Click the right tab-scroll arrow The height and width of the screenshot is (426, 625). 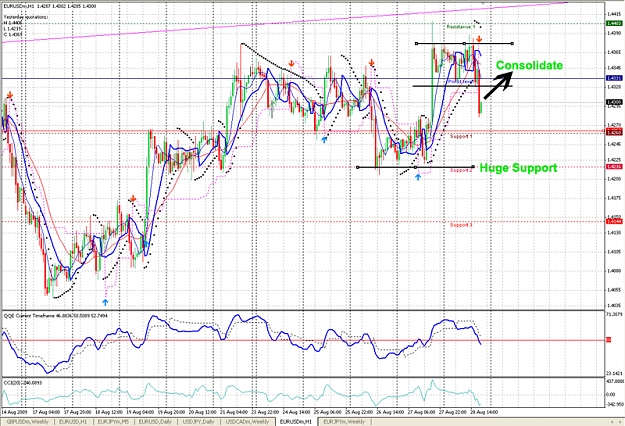[x=619, y=422]
